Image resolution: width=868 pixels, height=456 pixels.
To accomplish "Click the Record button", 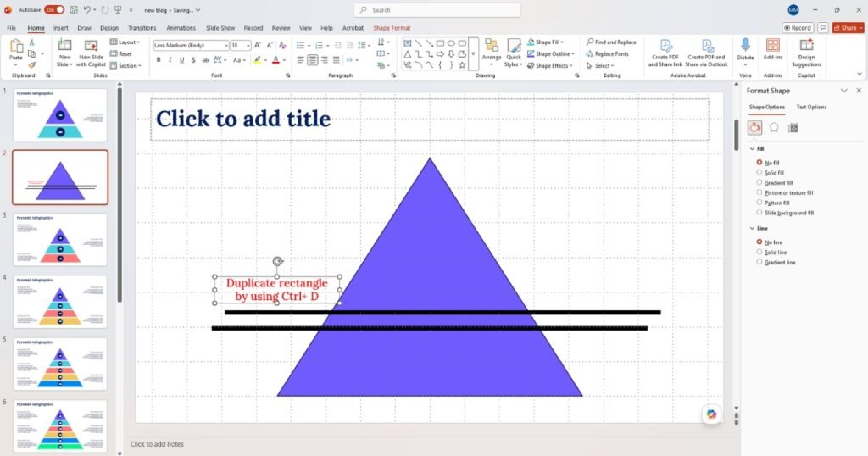I will [797, 28].
